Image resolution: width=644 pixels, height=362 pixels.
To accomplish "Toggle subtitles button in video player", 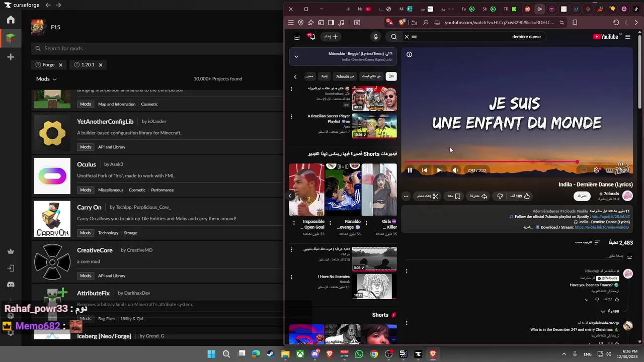I will point(584,170).
